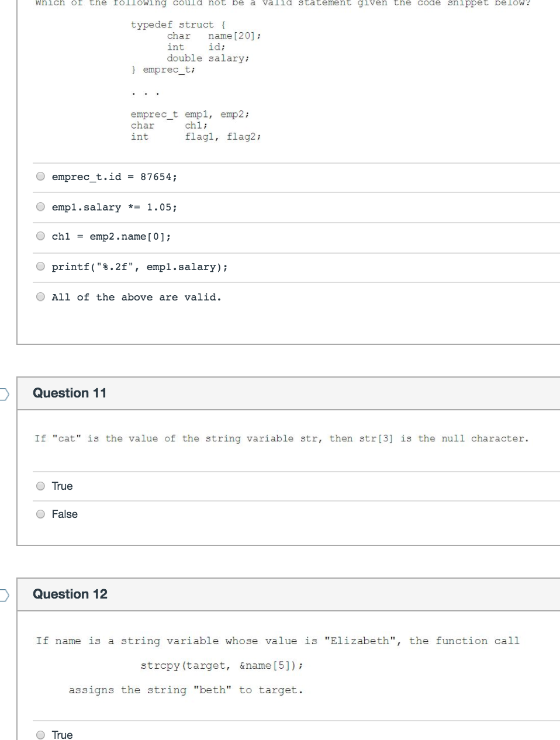Image resolution: width=560 pixels, height=740 pixels.
Task: Click the 'All of the above are valid.' label text
Action: 136,297
